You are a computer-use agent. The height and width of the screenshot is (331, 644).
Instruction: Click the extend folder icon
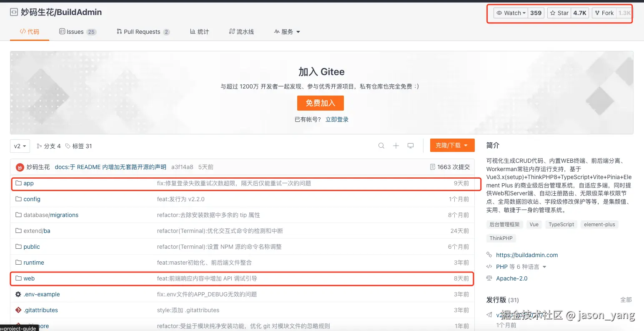[18, 231]
